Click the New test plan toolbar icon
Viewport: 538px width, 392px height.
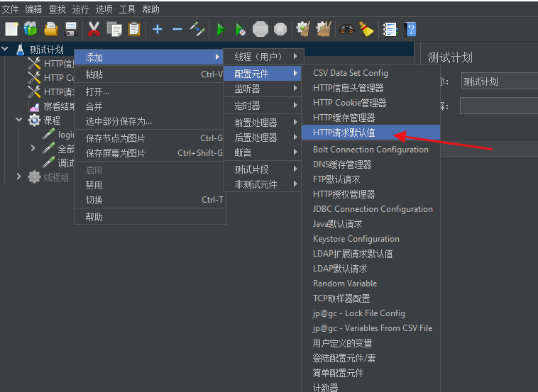[11, 29]
